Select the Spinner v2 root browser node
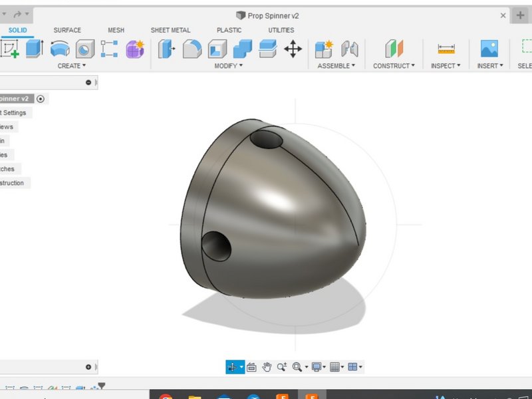Image resolution: width=532 pixels, height=399 pixels. 16,98
